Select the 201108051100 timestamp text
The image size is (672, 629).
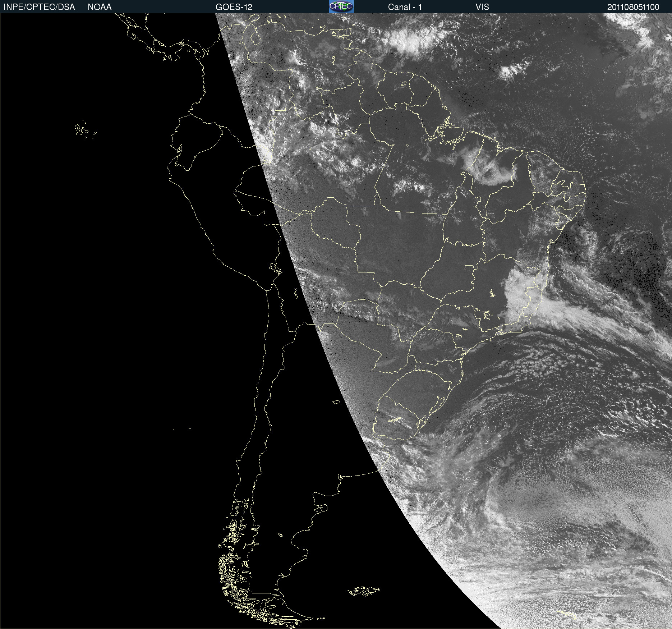coord(633,7)
